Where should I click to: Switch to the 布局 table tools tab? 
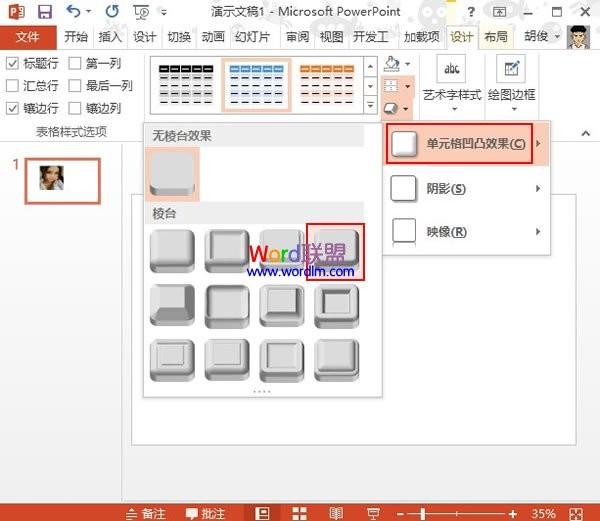[496, 37]
